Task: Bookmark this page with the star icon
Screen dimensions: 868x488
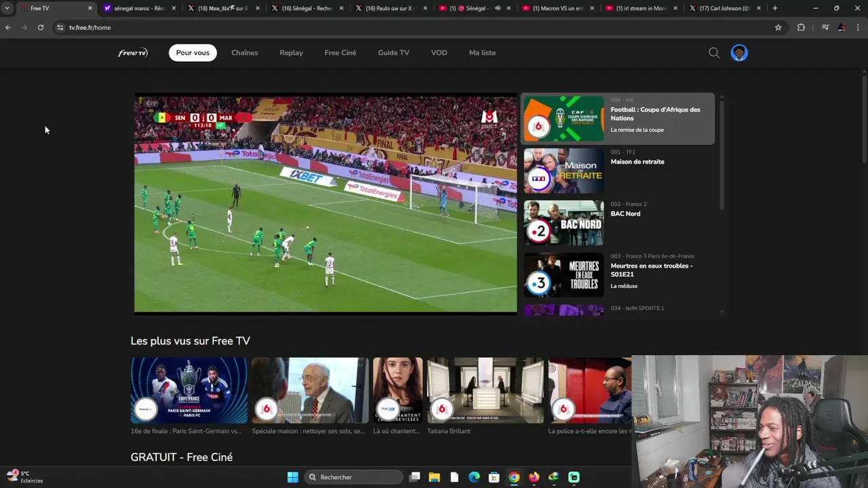Action: point(778,28)
